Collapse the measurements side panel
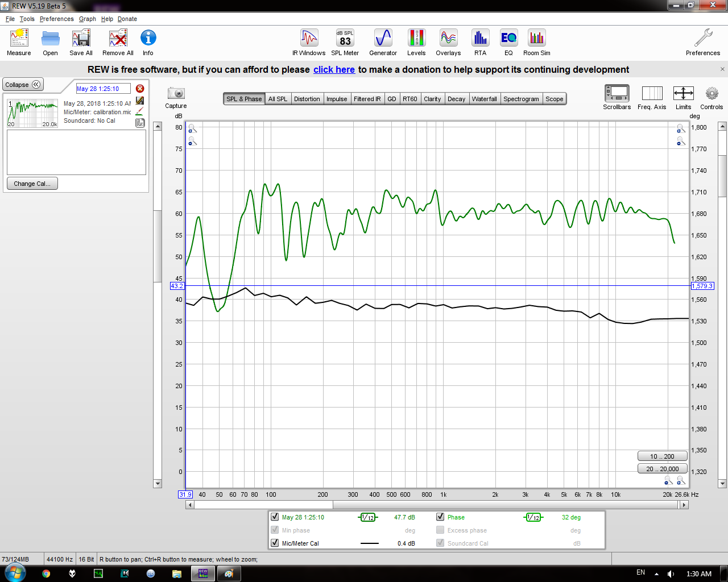Image resolution: width=728 pixels, height=582 pixels. [x=23, y=85]
